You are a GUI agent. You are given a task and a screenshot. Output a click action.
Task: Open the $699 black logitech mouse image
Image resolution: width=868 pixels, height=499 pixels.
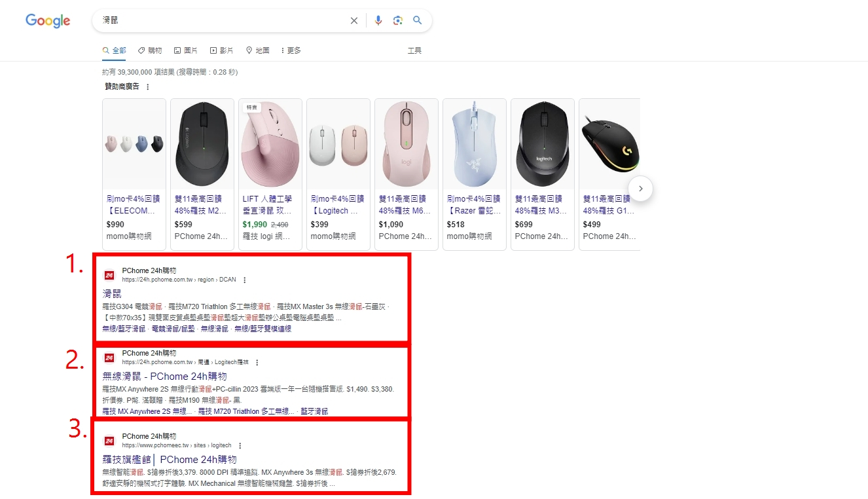[x=543, y=144]
